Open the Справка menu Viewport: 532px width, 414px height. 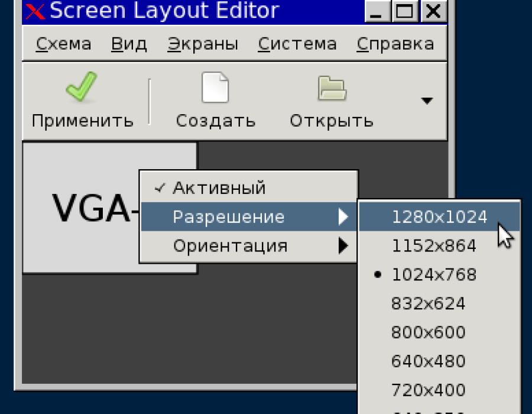395,44
